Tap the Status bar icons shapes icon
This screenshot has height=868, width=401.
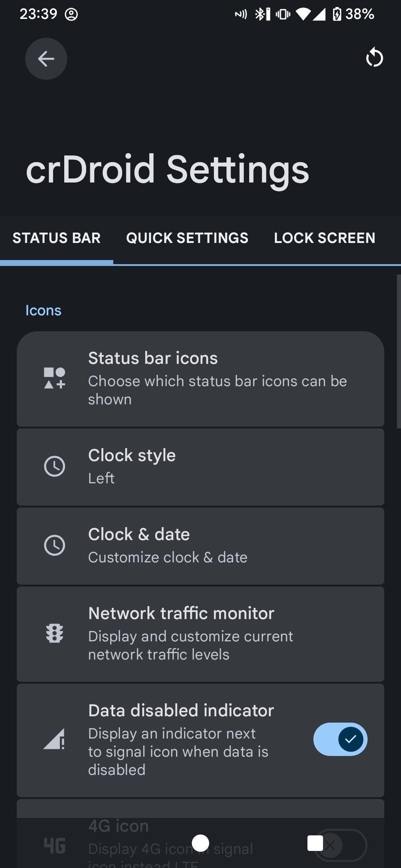point(55,378)
